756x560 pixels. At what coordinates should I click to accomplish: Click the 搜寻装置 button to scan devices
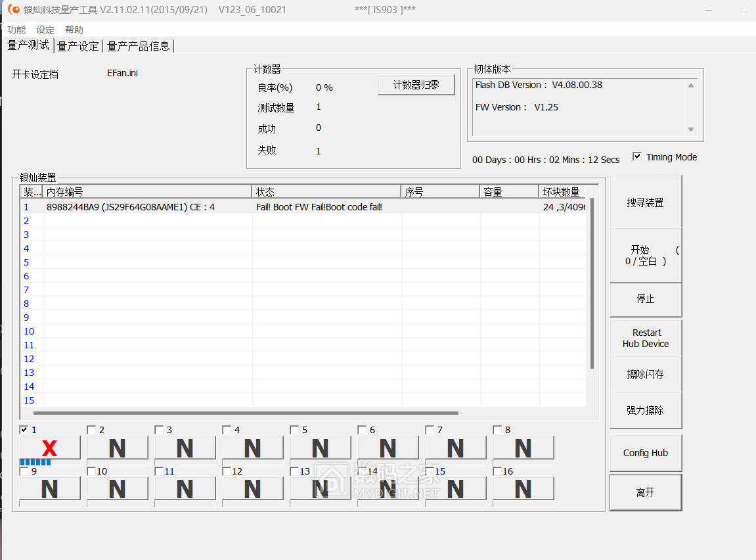click(646, 201)
